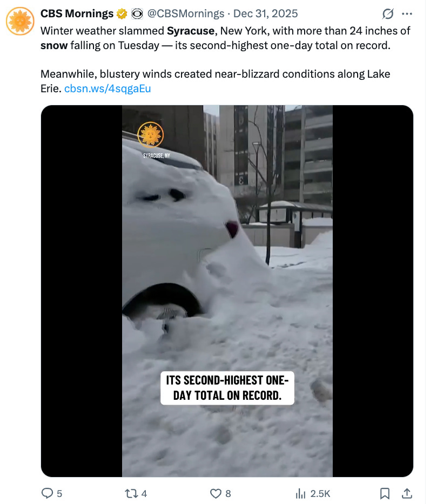Click the share upload-arrow icon
Image resolution: width=430 pixels, height=504 pixels.
click(407, 493)
